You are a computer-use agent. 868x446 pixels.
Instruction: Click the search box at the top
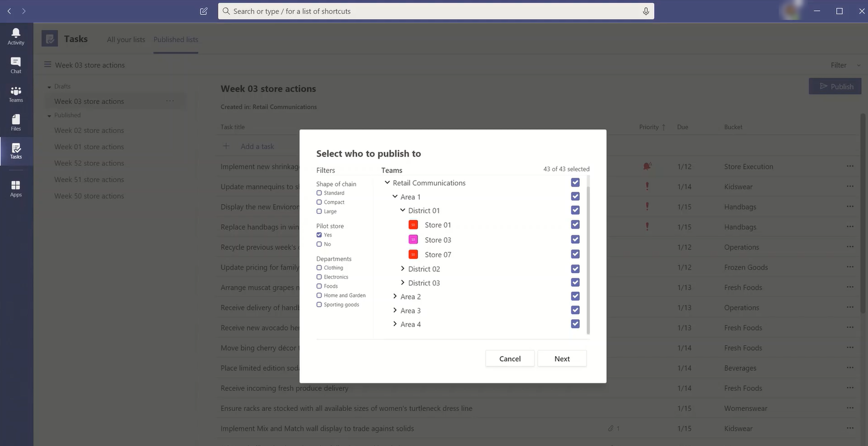[x=436, y=11]
